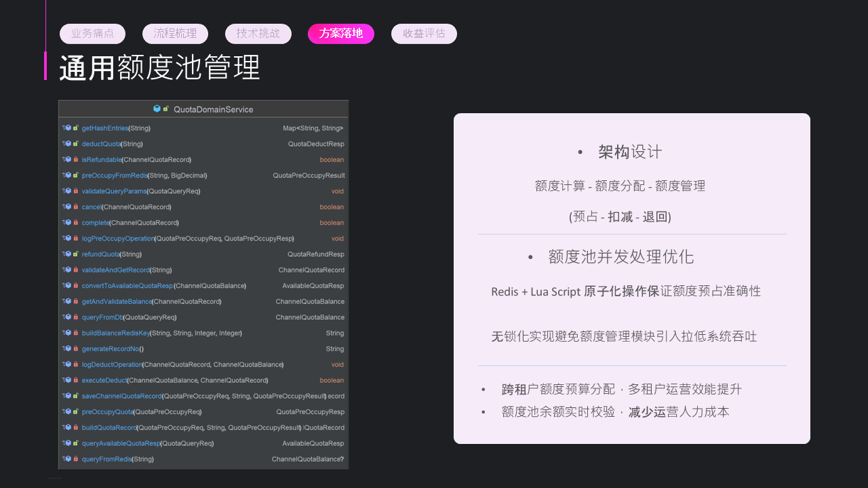Viewport: 868px width, 488px height.
Task: Click the 额度池并发处理优化 heading
Action: pyautogui.click(x=621, y=257)
